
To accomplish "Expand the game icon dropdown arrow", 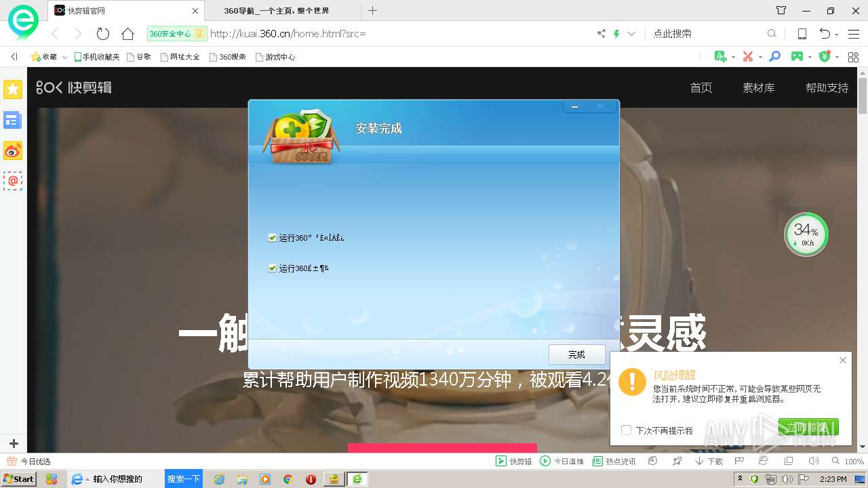I will click(x=810, y=58).
